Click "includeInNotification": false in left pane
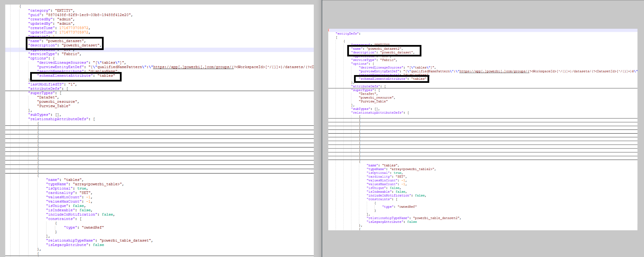The height and width of the screenshot is (257, 644). [81, 215]
